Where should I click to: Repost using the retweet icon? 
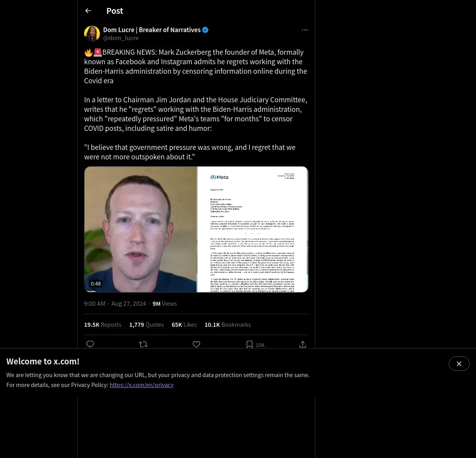[x=143, y=344]
